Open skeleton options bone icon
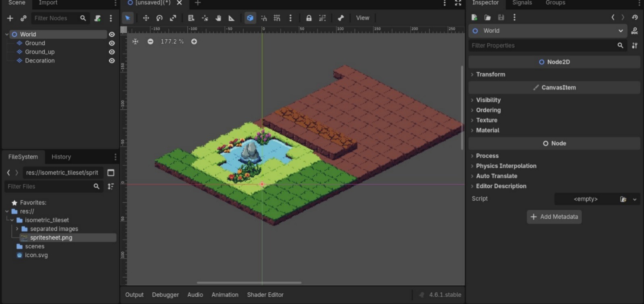644x304 pixels. point(341,18)
